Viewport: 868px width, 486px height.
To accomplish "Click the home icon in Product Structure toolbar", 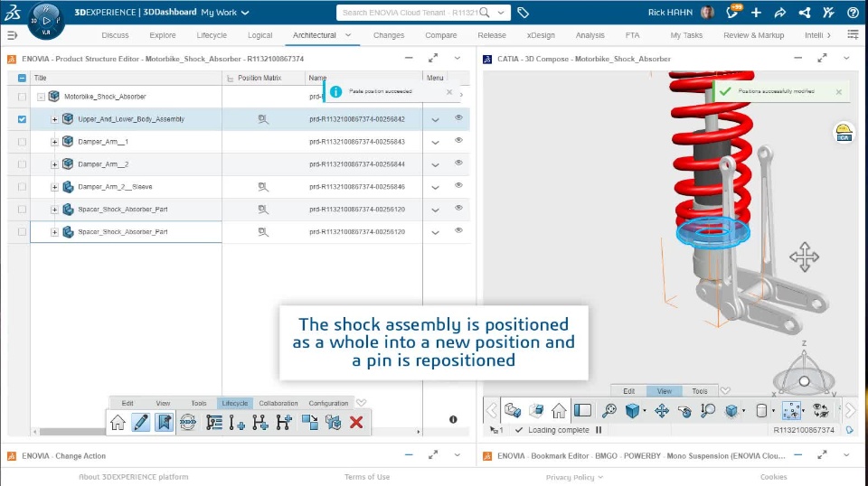I will [118, 423].
